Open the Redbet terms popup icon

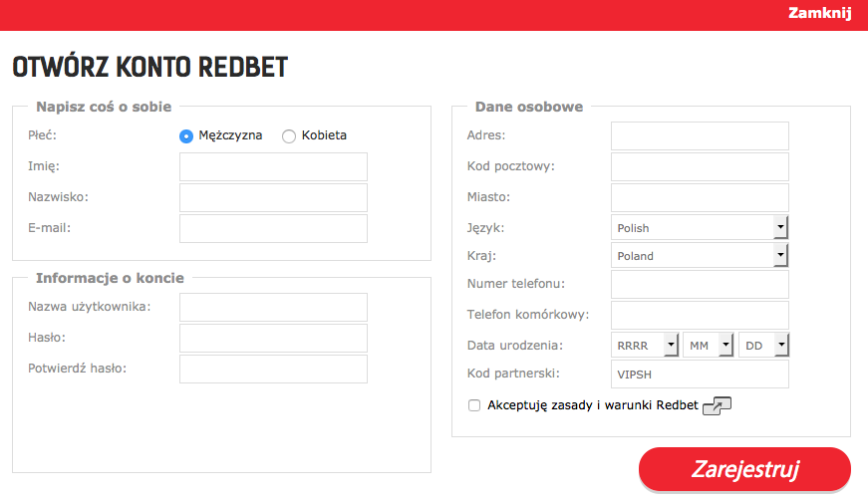click(x=717, y=406)
